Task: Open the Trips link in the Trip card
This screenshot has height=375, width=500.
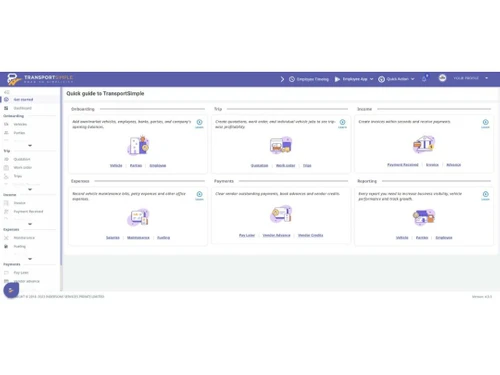Action: click(x=307, y=165)
